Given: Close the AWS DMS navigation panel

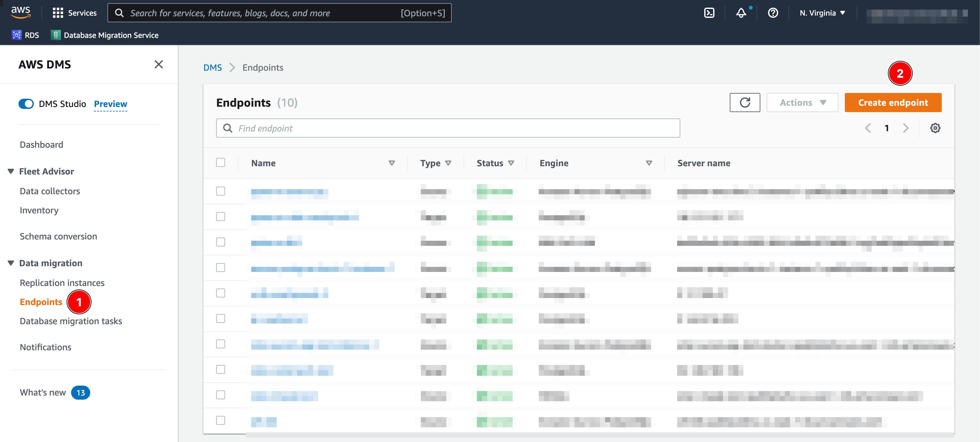Looking at the screenshot, I should (159, 64).
